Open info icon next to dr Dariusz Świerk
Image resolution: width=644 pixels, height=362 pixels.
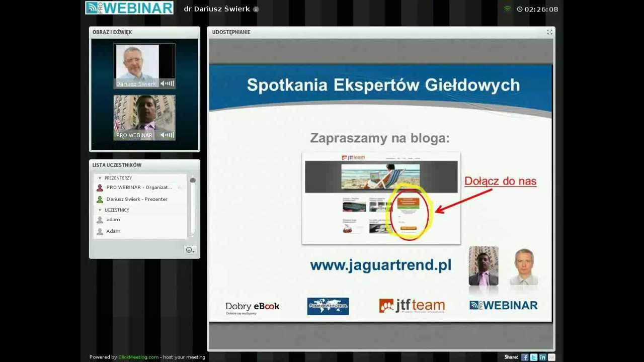click(x=256, y=9)
